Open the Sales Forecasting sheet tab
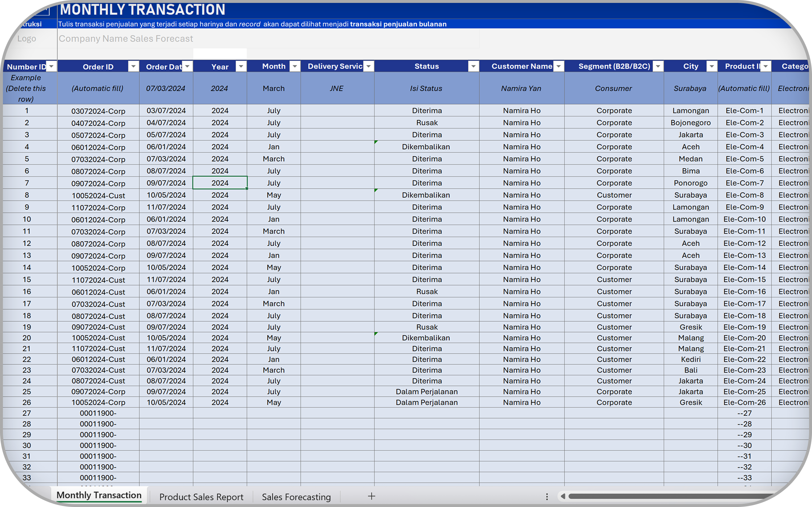The height and width of the screenshot is (507, 812). 296,496
